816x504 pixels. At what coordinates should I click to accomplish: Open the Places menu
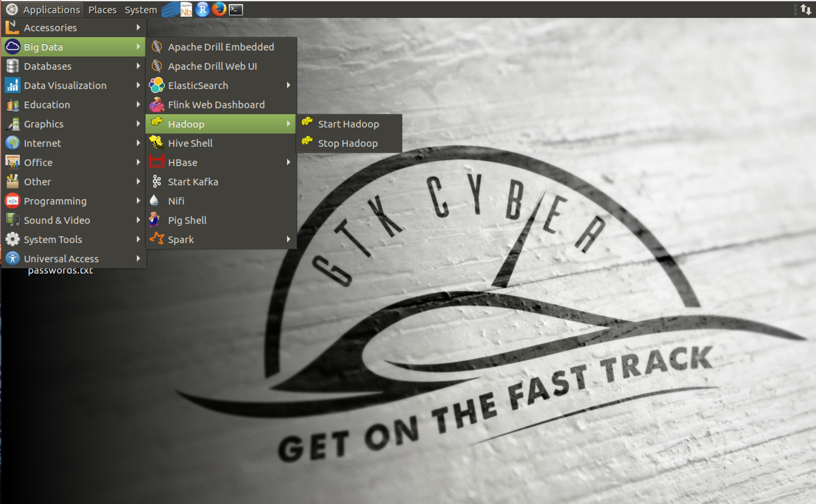[102, 10]
